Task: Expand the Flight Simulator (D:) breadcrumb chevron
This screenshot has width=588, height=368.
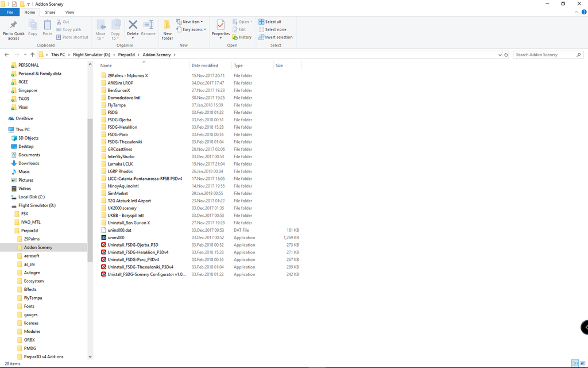Action: [x=114, y=55]
